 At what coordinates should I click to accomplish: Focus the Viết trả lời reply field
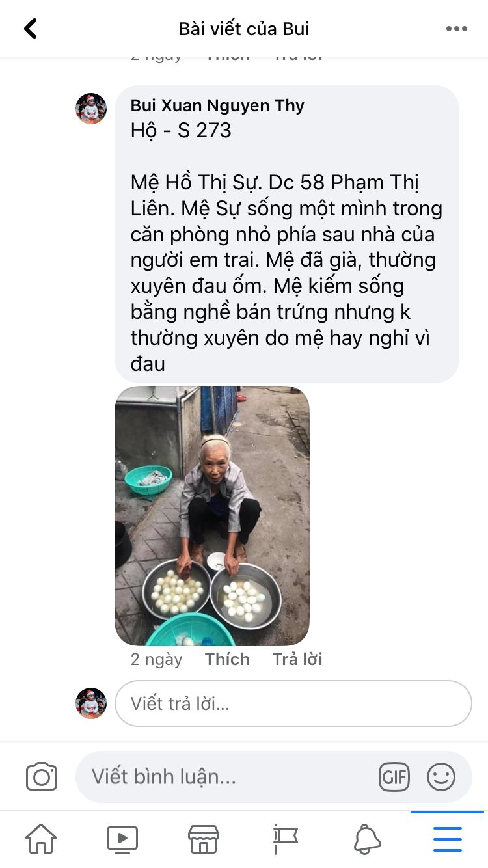[x=293, y=703]
